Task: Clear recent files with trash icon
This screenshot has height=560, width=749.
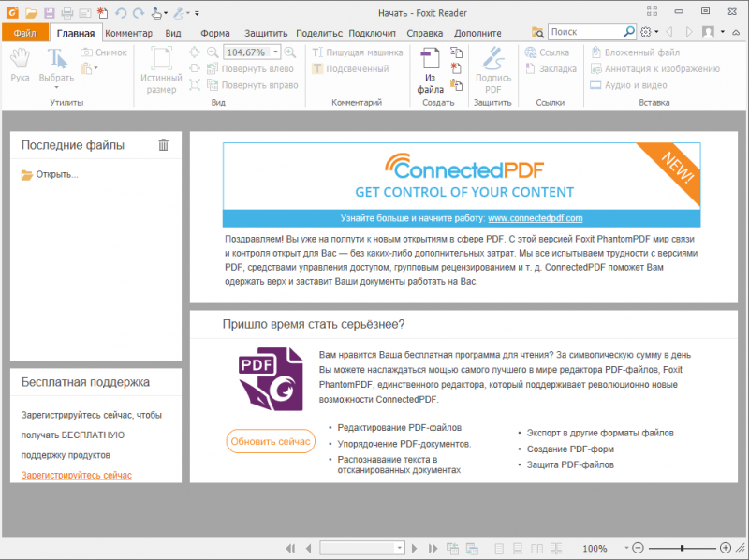Action: [x=163, y=145]
